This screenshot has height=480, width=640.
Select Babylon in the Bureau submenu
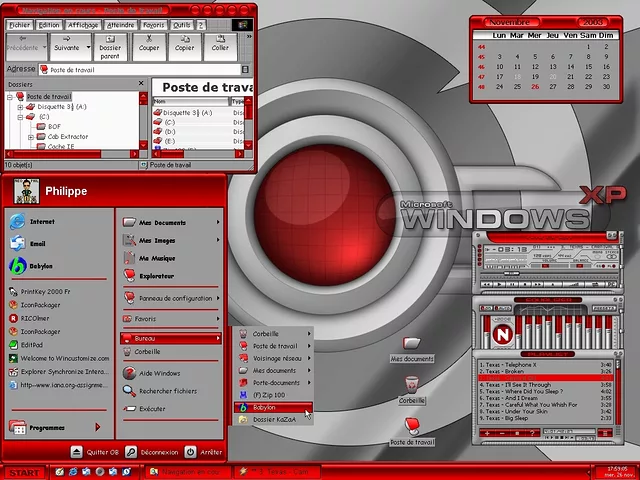[x=264, y=408]
